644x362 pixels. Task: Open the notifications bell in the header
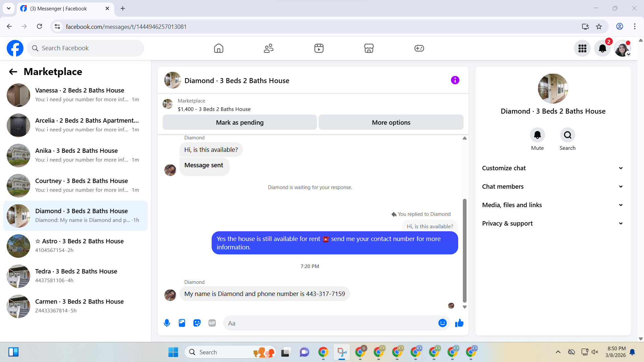pyautogui.click(x=602, y=48)
